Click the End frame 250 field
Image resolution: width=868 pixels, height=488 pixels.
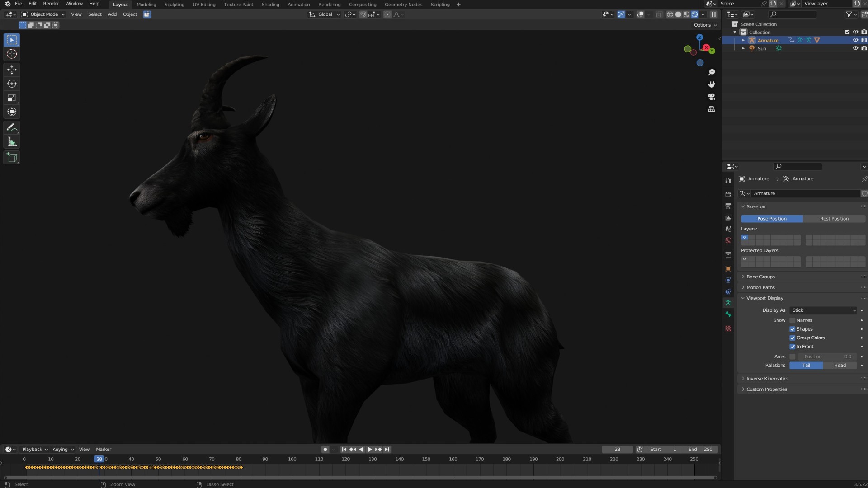(700, 450)
